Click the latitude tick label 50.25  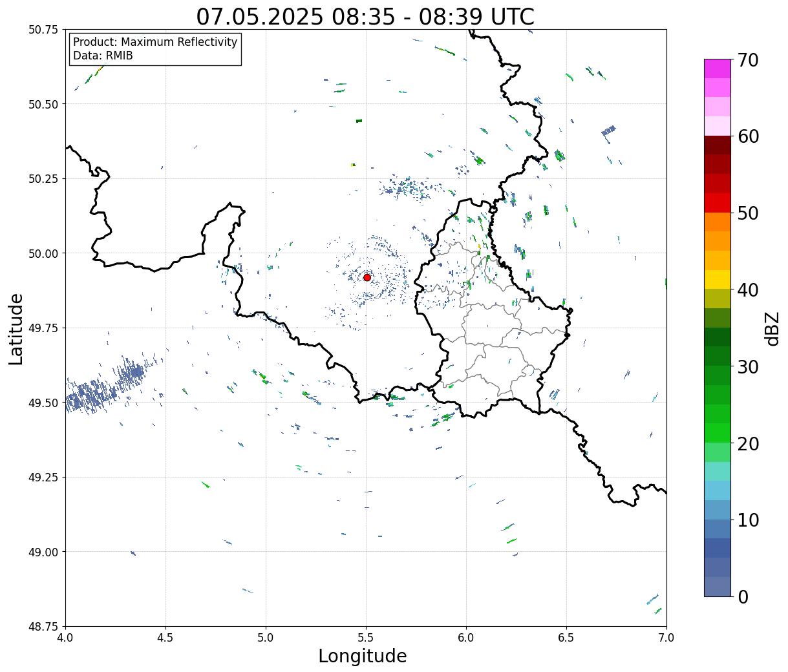coord(43,178)
